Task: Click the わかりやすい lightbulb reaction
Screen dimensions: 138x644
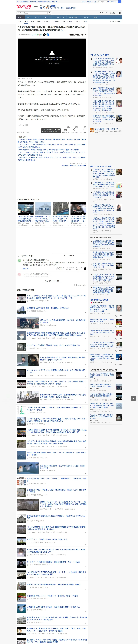Action: tap(74, 130)
